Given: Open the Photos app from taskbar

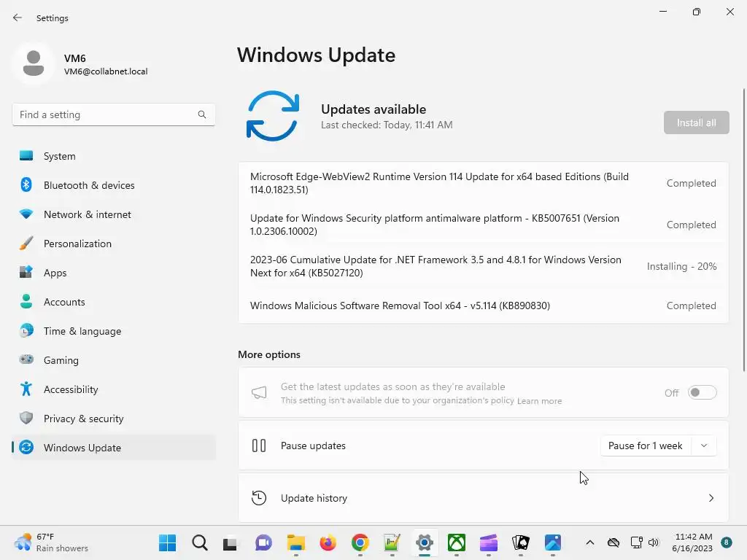Looking at the screenshot, I should pos(553,542).
